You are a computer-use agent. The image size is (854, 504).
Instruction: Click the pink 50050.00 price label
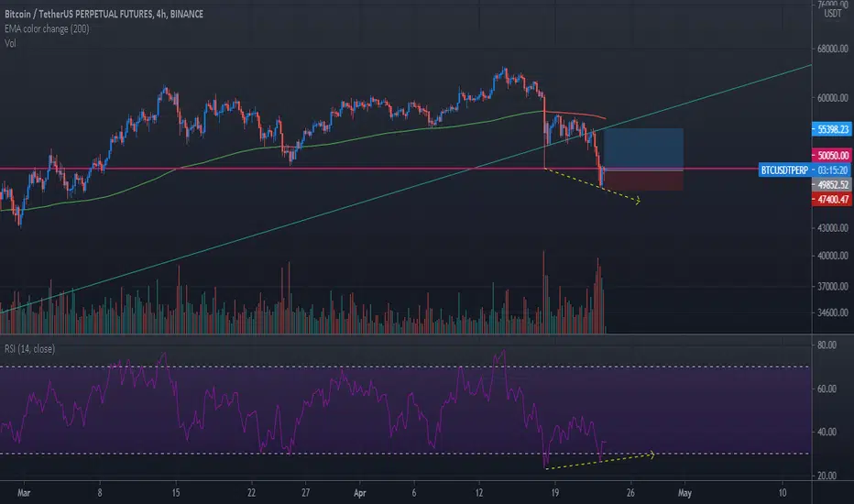tap(831, 155)
